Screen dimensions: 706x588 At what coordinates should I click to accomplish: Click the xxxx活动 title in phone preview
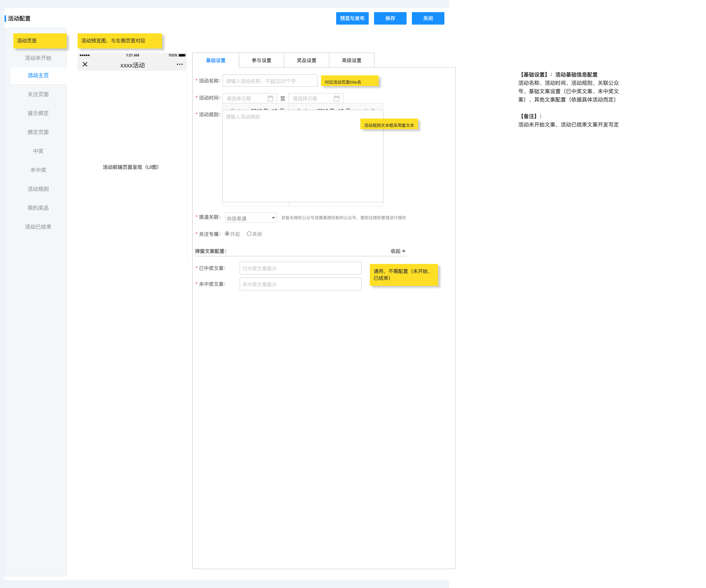tap(132, 65)
